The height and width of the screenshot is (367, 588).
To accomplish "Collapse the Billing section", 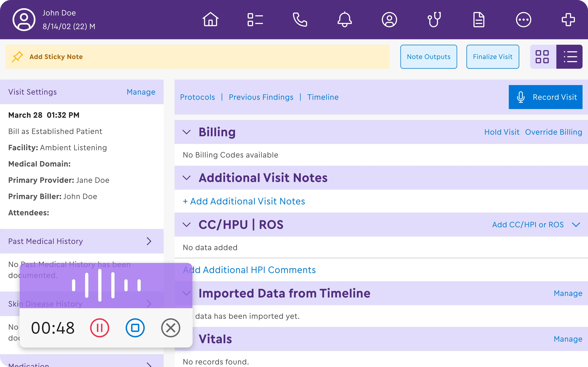I will 187,132.
